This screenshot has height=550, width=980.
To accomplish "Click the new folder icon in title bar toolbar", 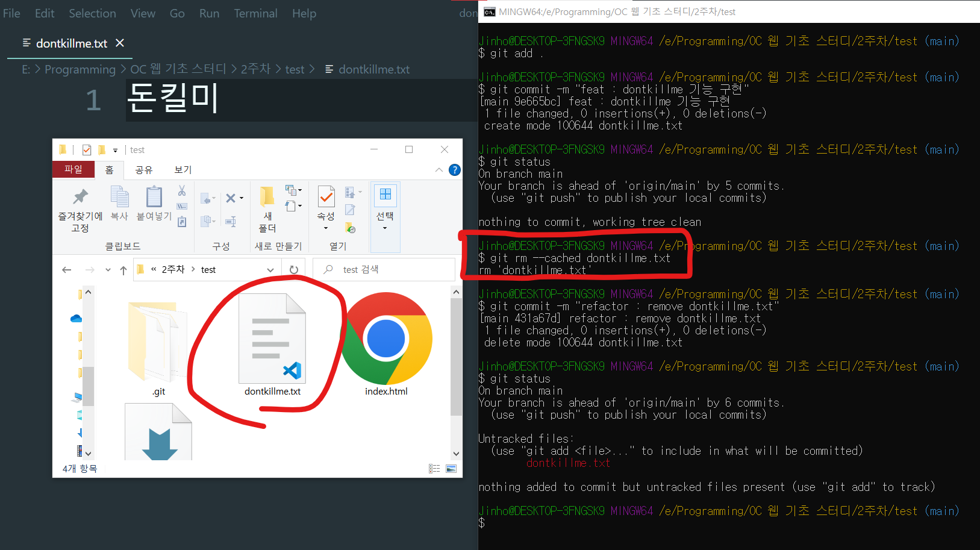I will point(102,150).
